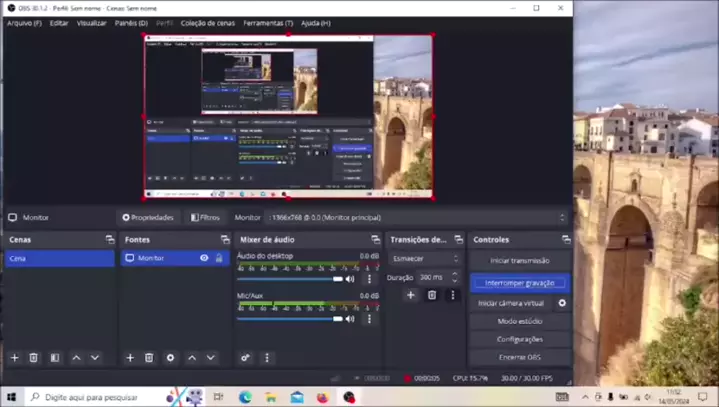Open Mic/Aux three-dot options menu

369,319
